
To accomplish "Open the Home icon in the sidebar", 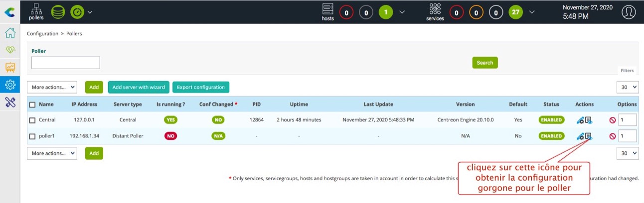I will coord(10,33).
